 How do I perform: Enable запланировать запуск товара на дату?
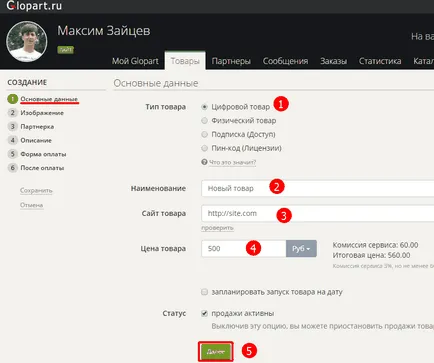(204, 292)
